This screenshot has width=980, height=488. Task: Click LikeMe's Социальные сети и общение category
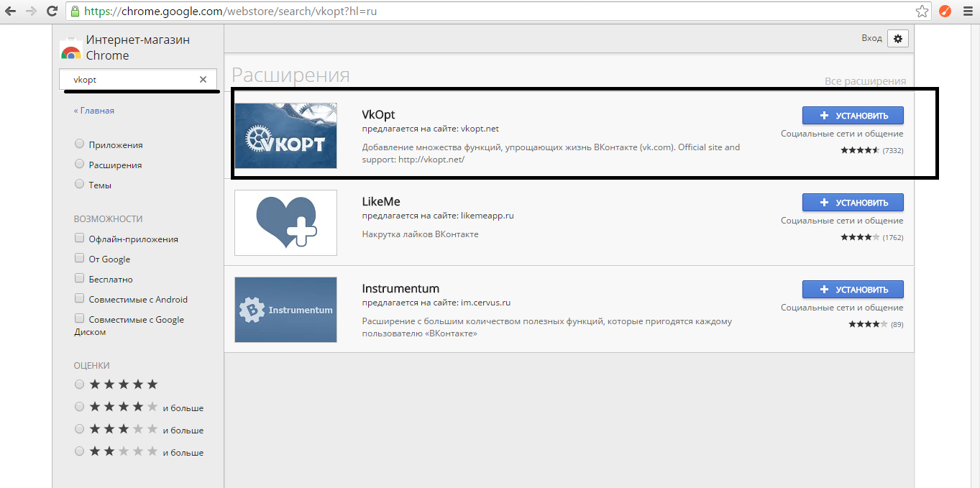pos(842,221)
